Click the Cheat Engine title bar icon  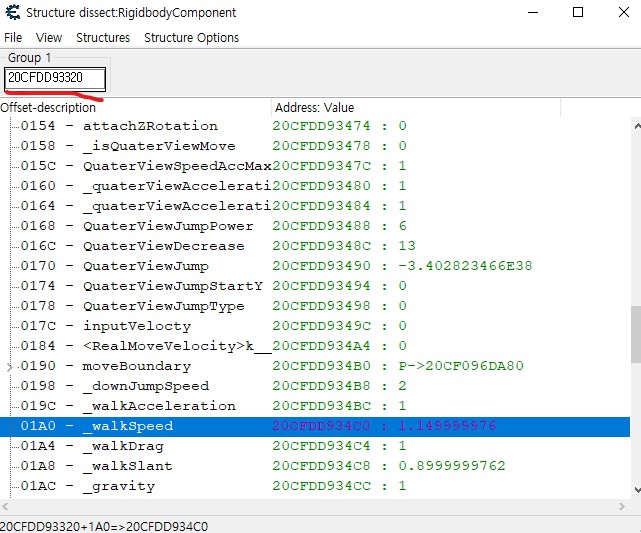click(x=14, y=13)
